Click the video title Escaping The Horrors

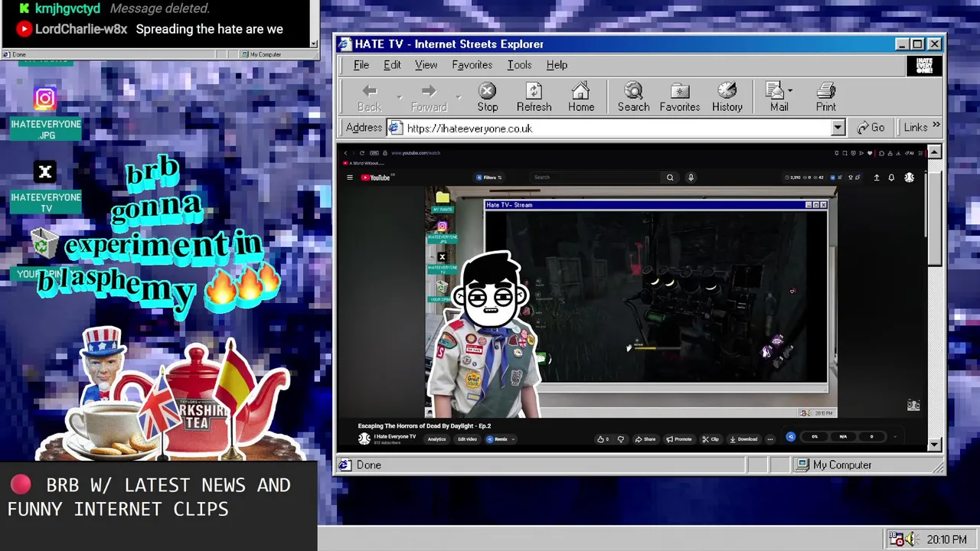click(424, 425)
